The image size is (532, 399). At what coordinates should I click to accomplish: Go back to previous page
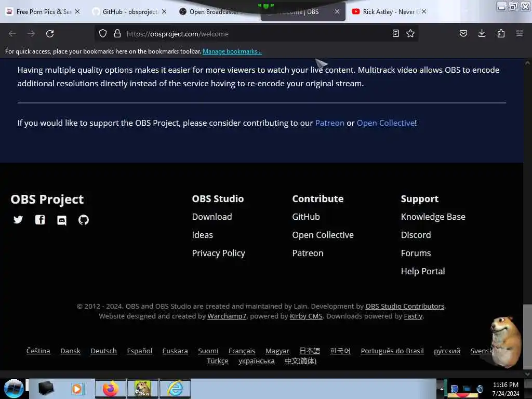(x=12, y=34)
